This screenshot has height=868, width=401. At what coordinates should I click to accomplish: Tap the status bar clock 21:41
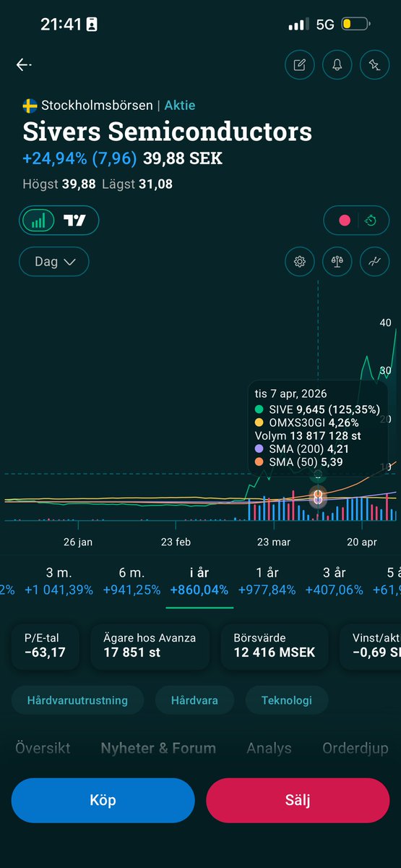[x=61, y=24]
